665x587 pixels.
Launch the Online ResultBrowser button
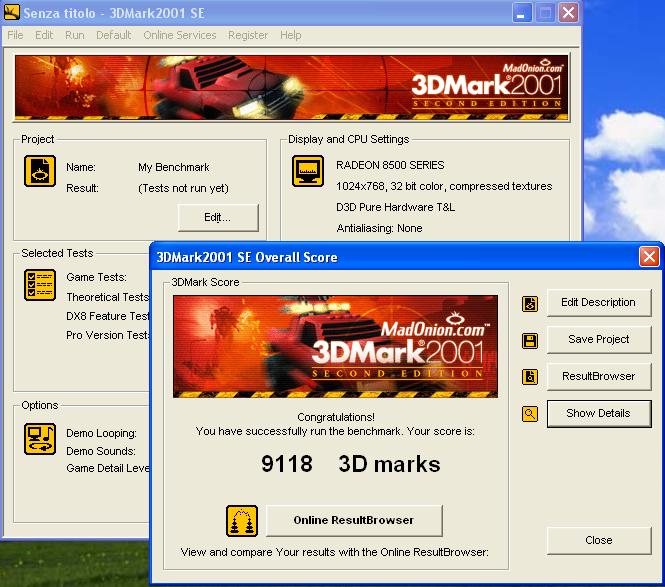pyautogui.click(x=354, y=520)
